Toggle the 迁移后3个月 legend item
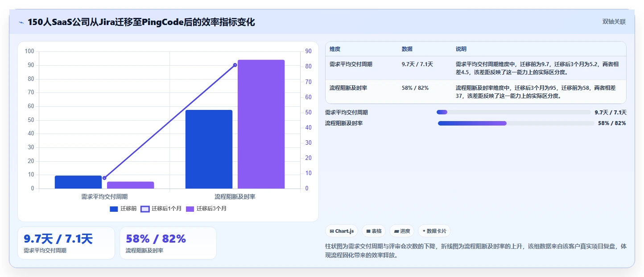Viewport: 644px width, 277px height. pyautogui.click(x=206, y=209)
